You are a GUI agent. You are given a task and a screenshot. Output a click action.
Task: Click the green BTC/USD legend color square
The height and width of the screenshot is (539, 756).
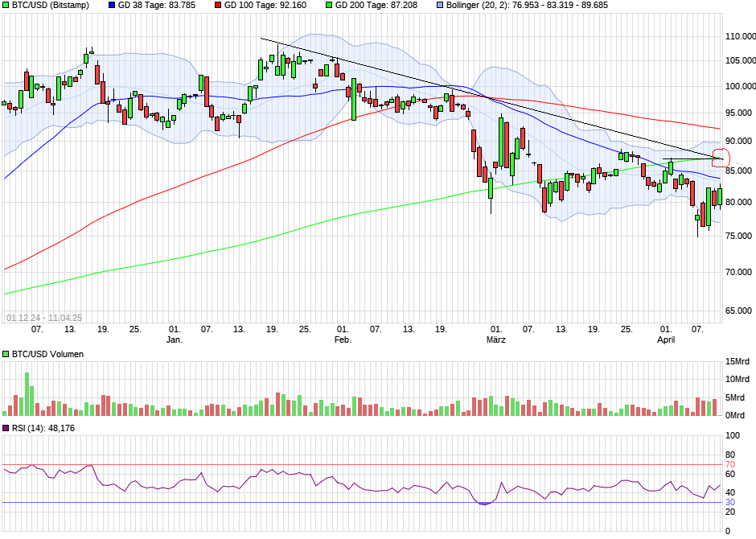click(6, 6)
